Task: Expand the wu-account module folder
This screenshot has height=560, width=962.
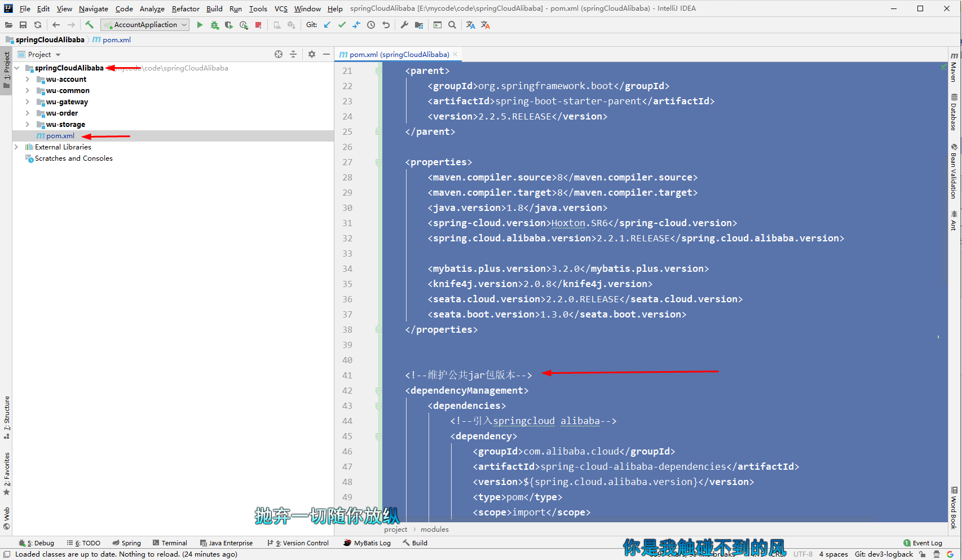Action: pyautogui.click(x=27, y=80)
